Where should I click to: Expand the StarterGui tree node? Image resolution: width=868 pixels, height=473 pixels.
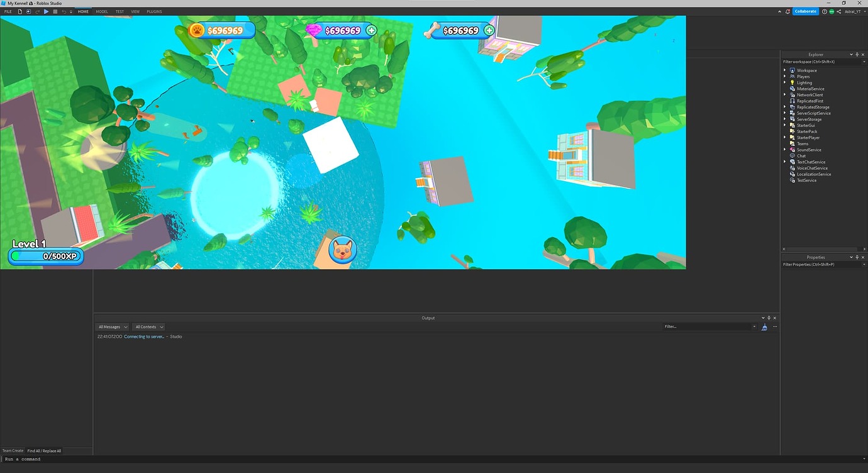click(784, 125)
